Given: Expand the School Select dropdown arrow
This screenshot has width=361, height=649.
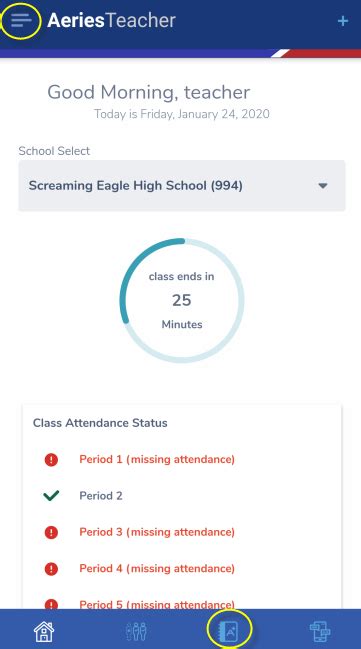Looking at the screenshot, I should click(323, 185).
